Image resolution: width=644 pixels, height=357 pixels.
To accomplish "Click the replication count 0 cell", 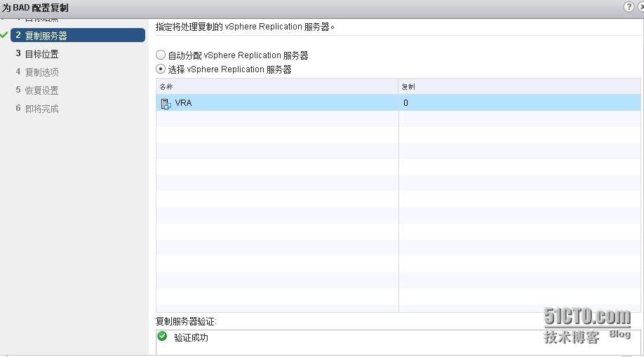I will 520,102.
